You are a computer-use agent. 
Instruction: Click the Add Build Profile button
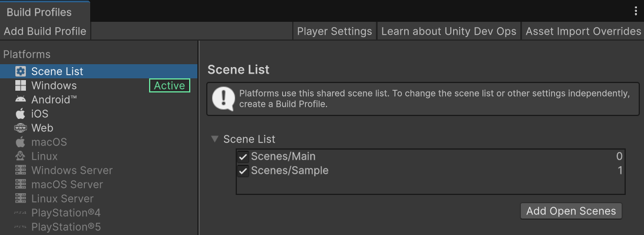pyautogui.click(x=45, y=31)
